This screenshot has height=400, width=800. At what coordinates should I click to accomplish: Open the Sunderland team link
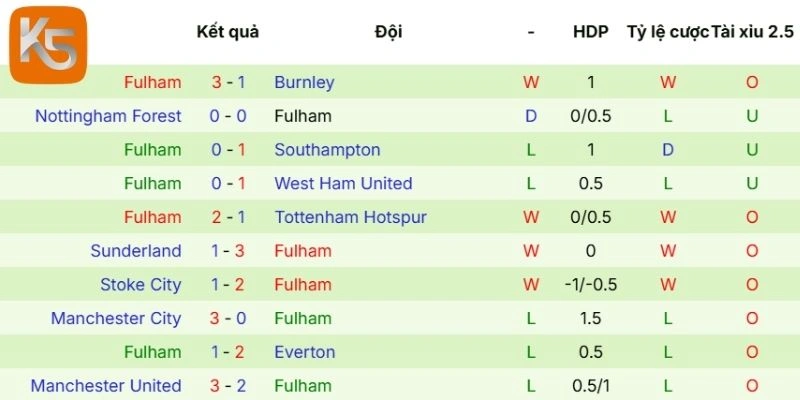[136, 251]
